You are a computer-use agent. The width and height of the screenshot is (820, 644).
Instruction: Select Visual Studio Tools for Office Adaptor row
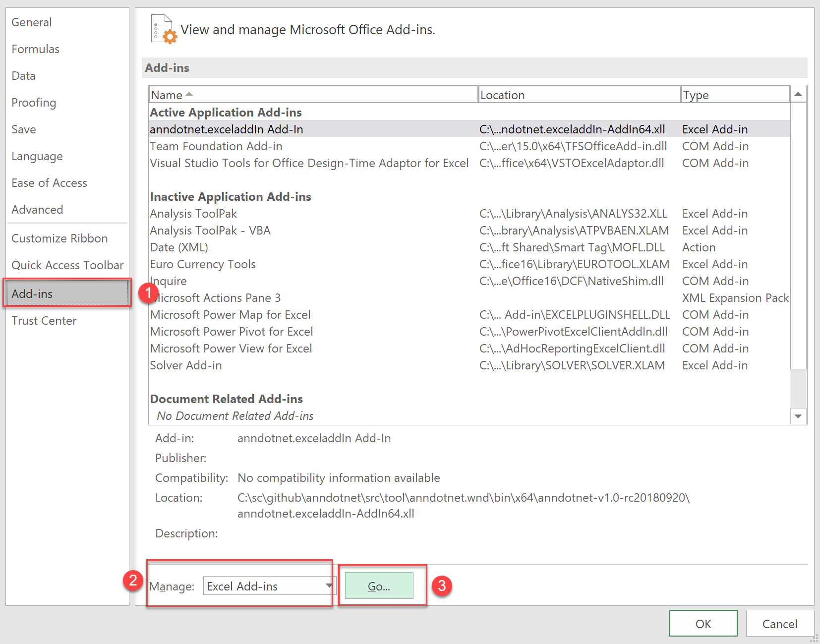point(469,163)
